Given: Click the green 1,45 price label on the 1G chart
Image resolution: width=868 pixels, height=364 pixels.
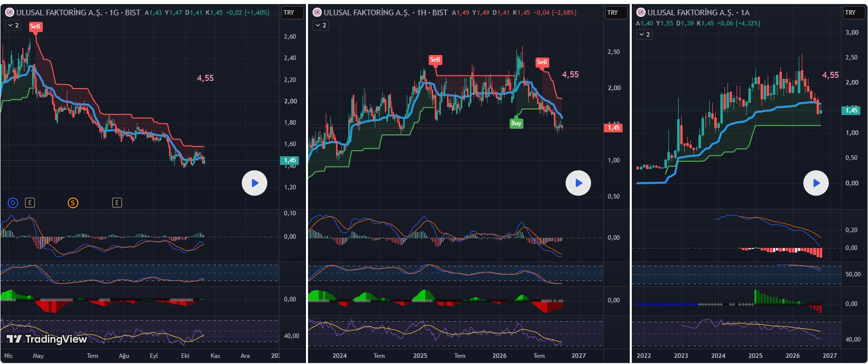Looking at the screenshot, I should (290, 160).
